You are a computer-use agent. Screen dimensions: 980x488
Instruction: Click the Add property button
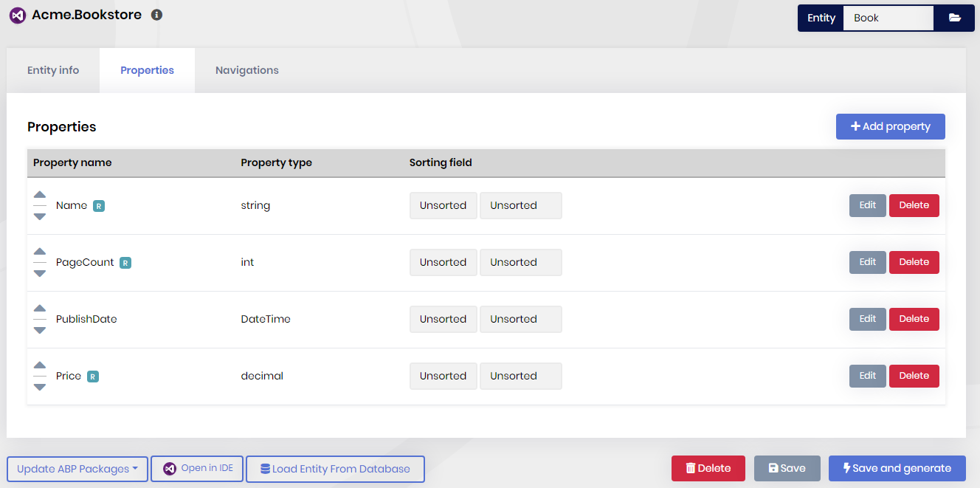890,126
